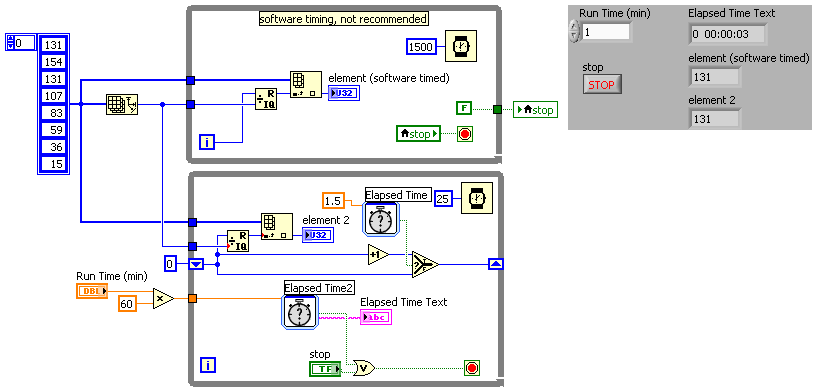The width and height of the screenshot is (817, 392).
Task: Select the Multiply node by constant 60
Action: tap(164, 298)
